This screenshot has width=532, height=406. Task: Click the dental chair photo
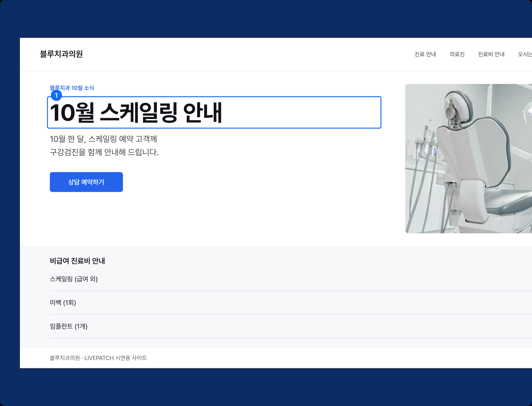469,159
